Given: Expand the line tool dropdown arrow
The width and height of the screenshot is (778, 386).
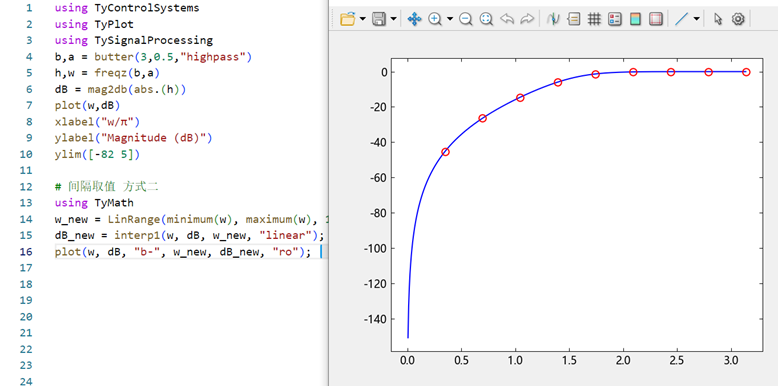Looking at the screenshot, I should tap(697, 19).
